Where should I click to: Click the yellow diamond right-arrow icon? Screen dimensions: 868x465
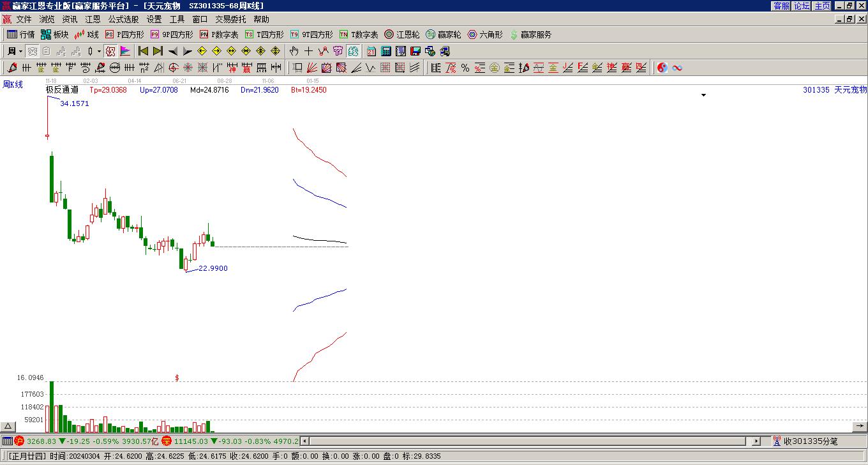[x=216, y=51]
